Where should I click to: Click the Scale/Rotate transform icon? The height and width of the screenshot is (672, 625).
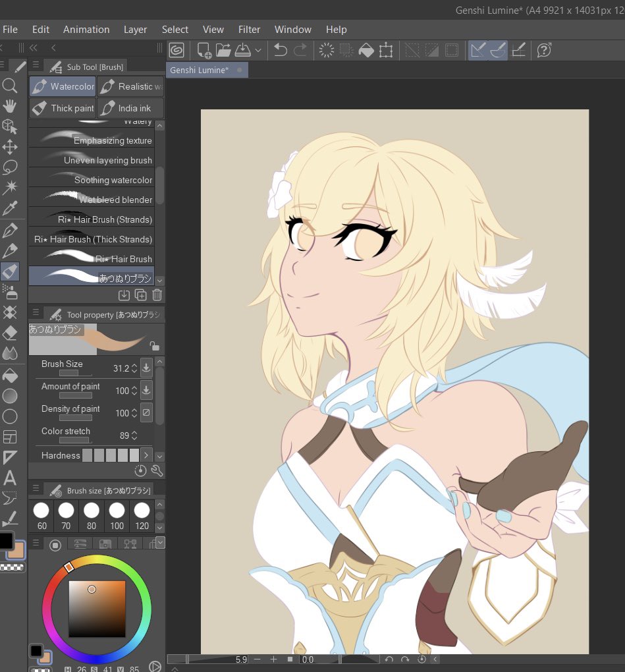click(x=386, y=50)
